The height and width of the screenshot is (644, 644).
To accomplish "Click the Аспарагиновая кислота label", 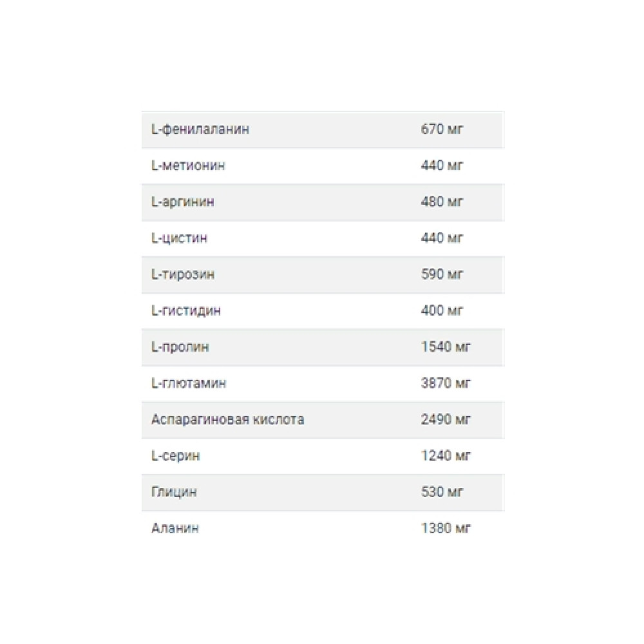I will 227,420.
